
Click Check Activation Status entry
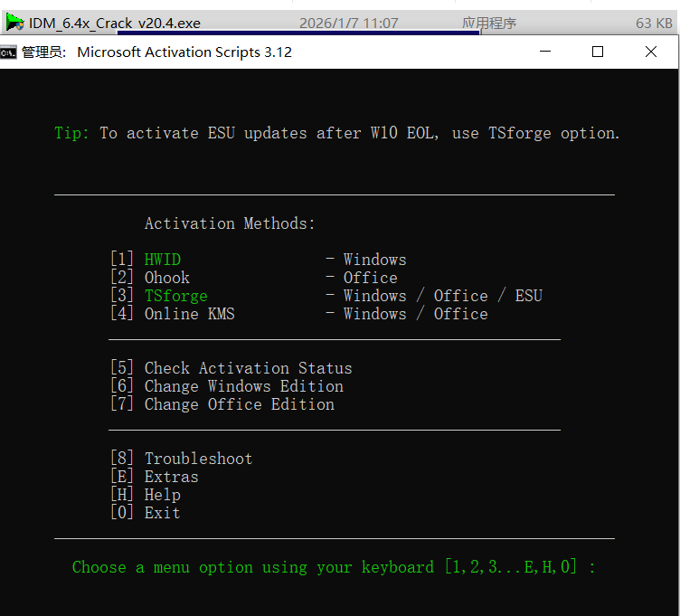(248, 368)
